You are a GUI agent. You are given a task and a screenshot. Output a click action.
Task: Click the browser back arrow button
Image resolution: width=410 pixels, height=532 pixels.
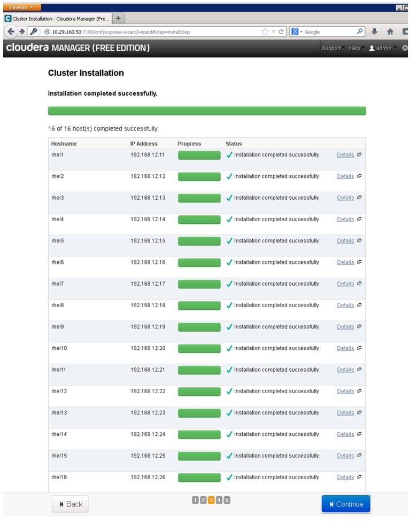pyautogui.click(x=11, y=32)
